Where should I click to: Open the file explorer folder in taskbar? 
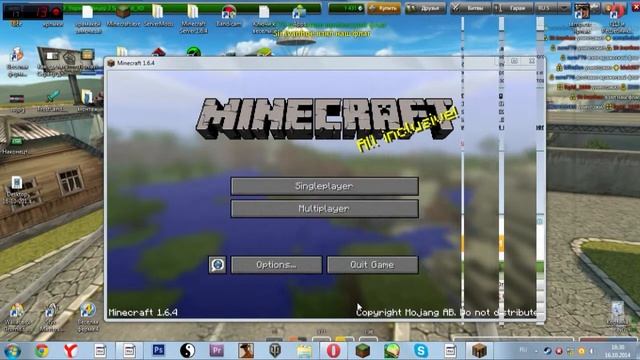(x=304, y=351)
